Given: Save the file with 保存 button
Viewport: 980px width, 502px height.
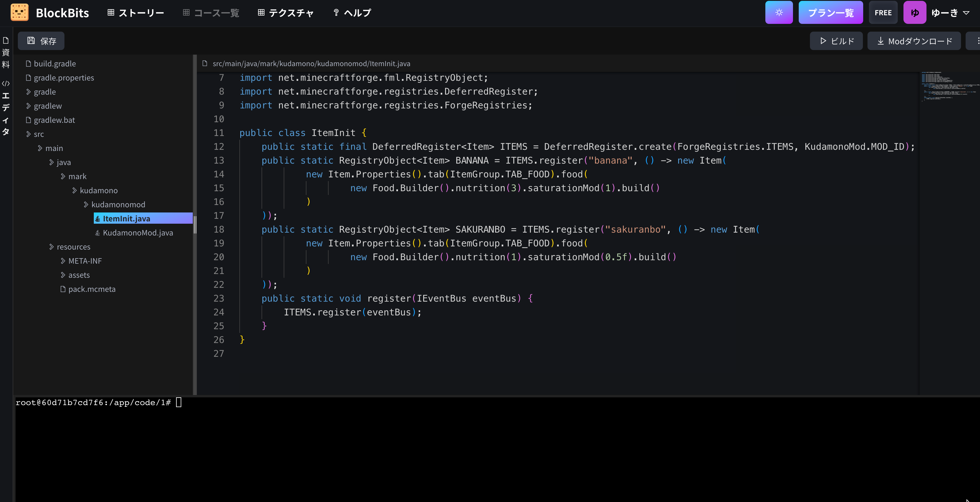Looking at the screenshot, I should (x=41, y=41).
